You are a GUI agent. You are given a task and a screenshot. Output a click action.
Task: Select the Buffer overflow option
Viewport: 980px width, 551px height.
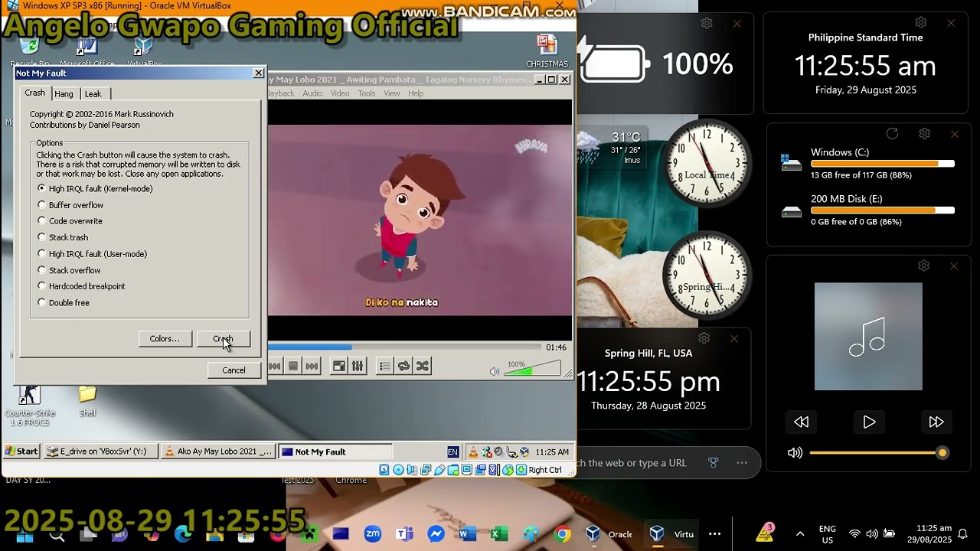[70, 205]
